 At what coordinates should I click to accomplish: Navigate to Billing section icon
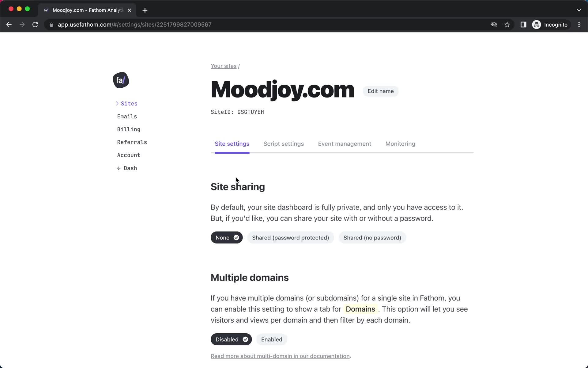coord(128,129)
